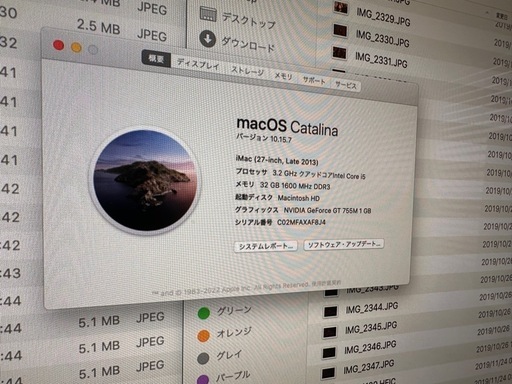Click the serial number C02MFAXAF8J4
This screenshot has height=384, width=512.
pos(301,222)
